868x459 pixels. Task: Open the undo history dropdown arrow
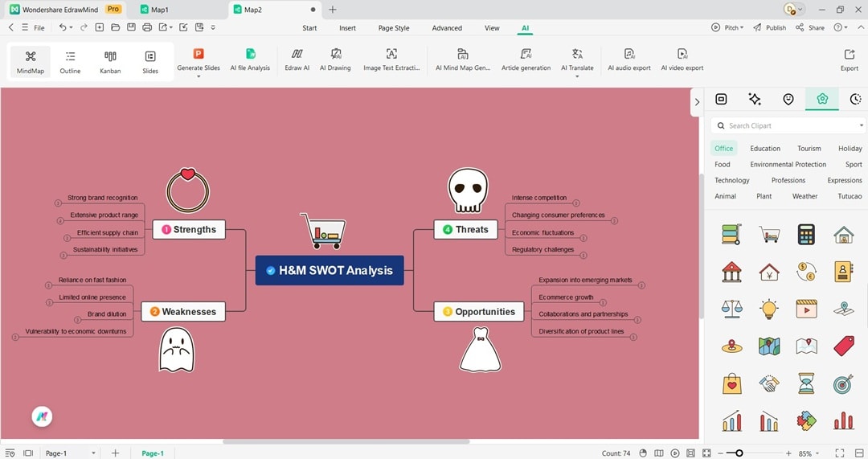coord(71,27)
